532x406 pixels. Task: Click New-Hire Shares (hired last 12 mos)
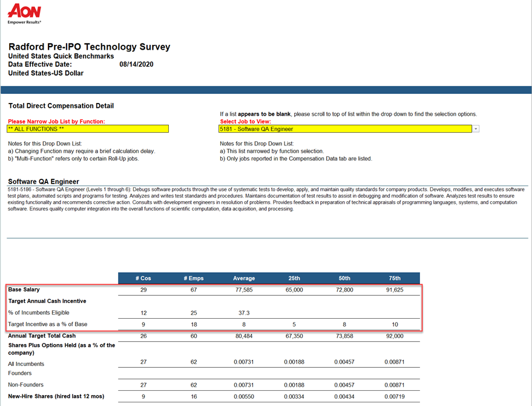56,396
